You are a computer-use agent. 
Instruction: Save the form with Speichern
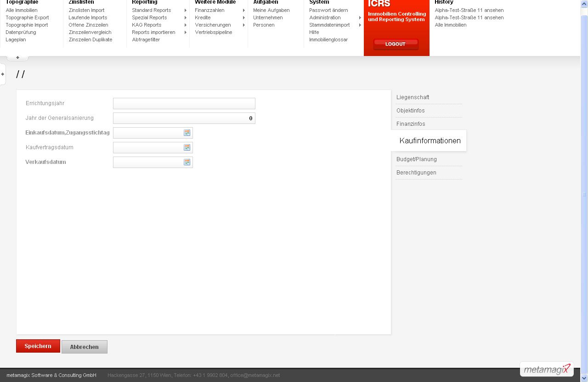[38, 346]
